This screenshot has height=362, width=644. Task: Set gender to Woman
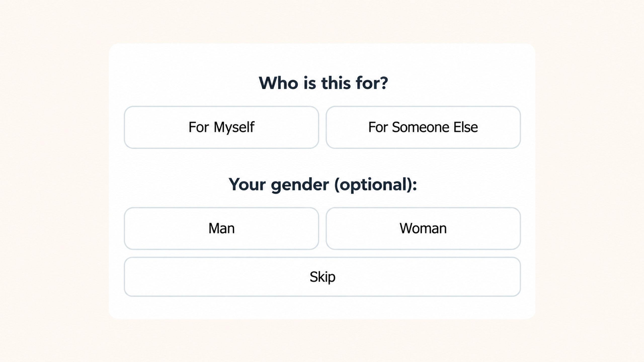(423, 229)
